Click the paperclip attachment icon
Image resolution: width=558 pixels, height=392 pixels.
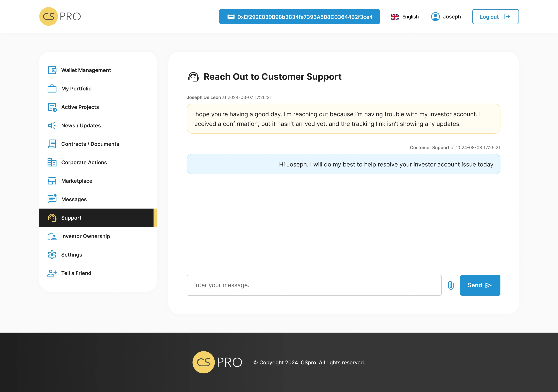click(x=451, y=285)
